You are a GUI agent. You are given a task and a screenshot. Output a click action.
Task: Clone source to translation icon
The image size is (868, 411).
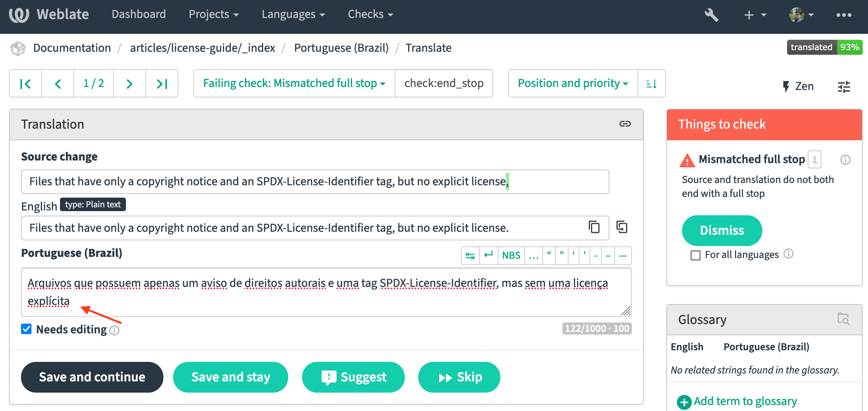pos(622,227)
